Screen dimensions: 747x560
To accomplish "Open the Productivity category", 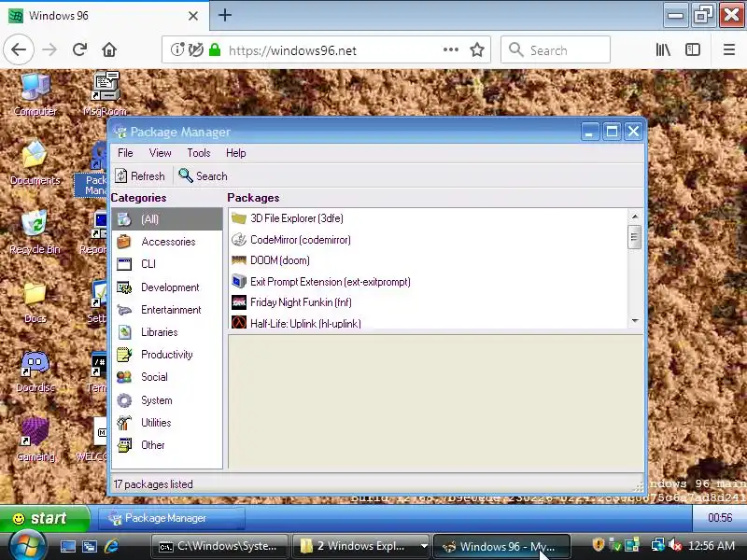I will (167, 355).
